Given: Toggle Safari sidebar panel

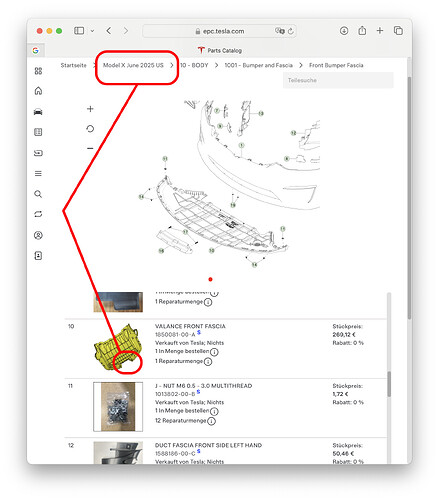Looking at the screenshot, I should pos(79,31).
